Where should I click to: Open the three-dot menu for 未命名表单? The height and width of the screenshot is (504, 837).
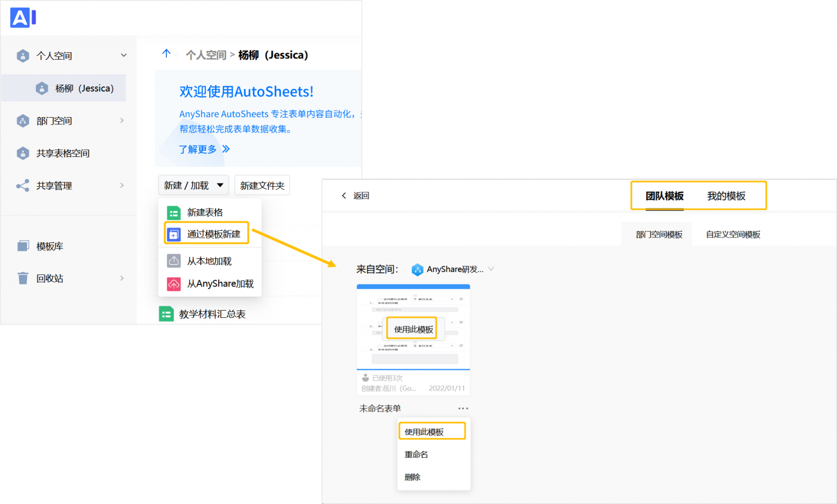[x=463, y=408]
